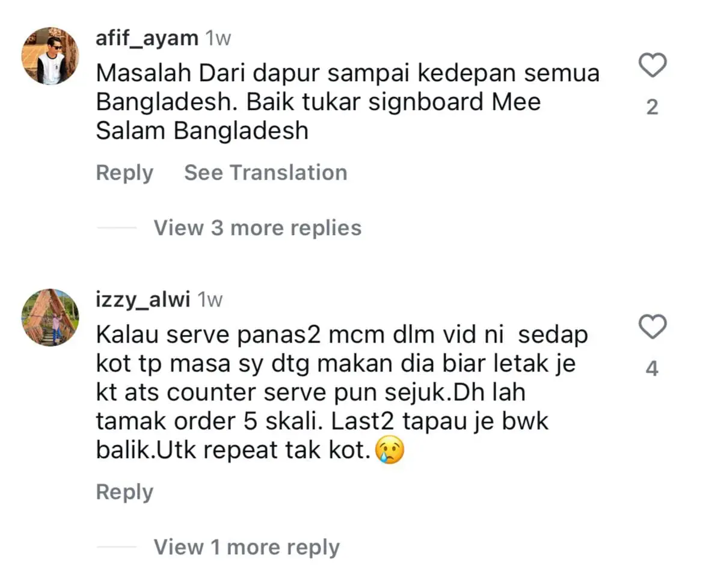View likes count 4 on izzy_alwi's comment
This screenshot has width=703, height=588.
pos(652,369)
